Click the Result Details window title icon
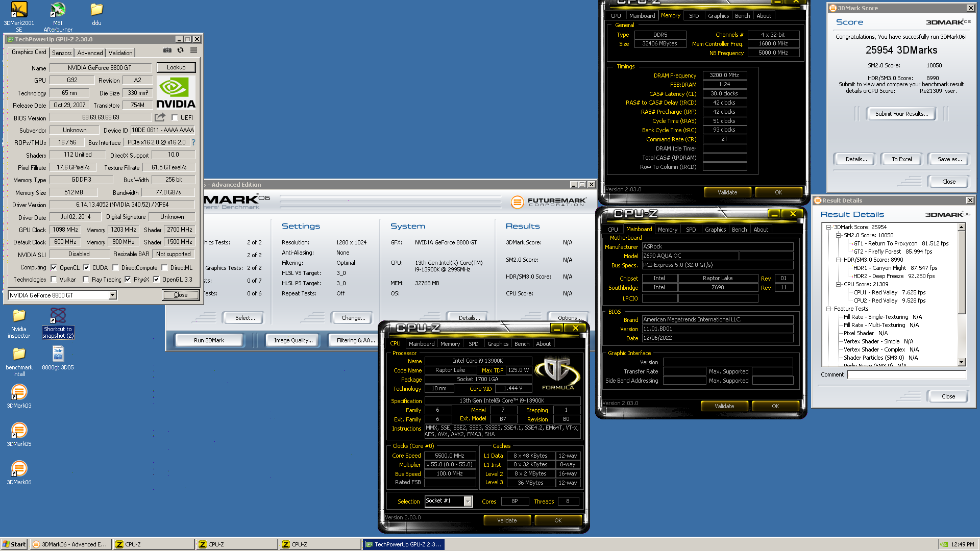This screenshot has height=551, width=980. point(817,201)
